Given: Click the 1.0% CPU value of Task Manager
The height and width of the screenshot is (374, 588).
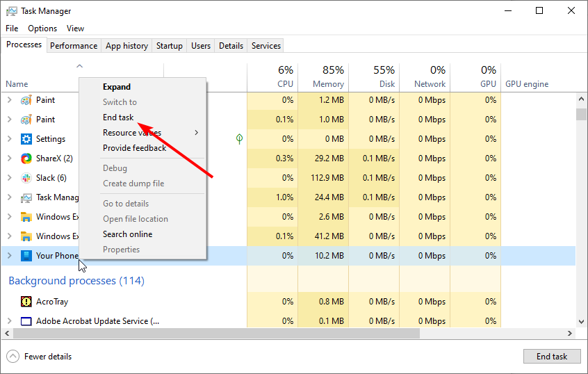Looking at the screenshot, I should [285, 197].
